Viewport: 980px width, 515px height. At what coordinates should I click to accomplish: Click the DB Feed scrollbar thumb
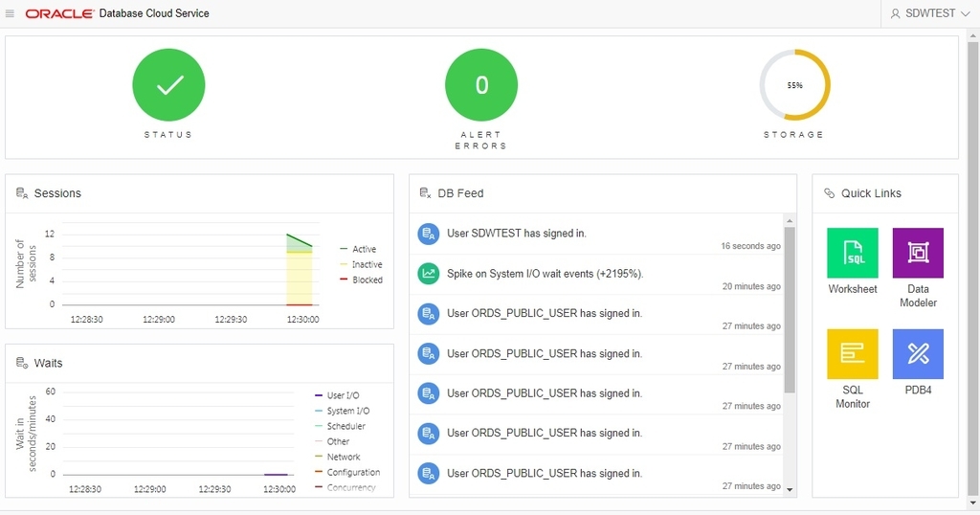tap(790, 310)
